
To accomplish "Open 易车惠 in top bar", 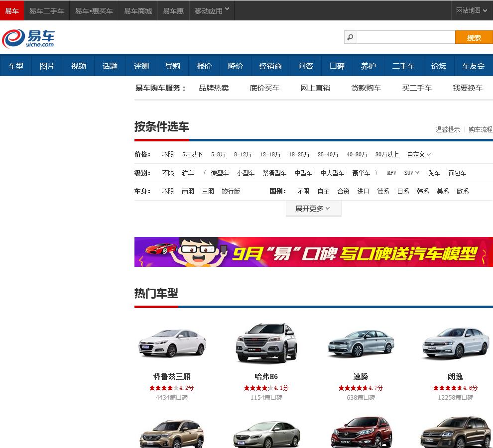I will pyautogui.click(x=173, y=10).
